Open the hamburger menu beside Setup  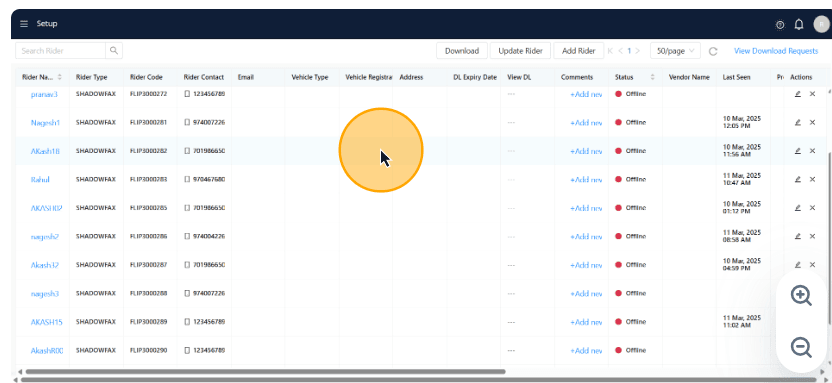[x=24, y=24]
